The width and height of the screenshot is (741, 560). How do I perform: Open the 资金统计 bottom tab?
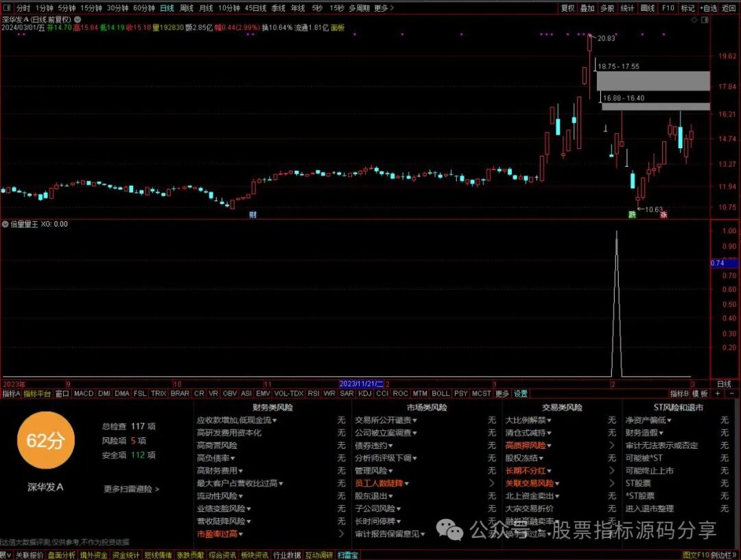(126, 555)
